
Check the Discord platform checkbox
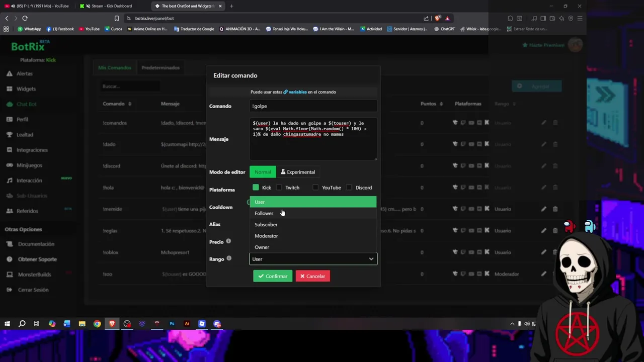tap(349, 188)
